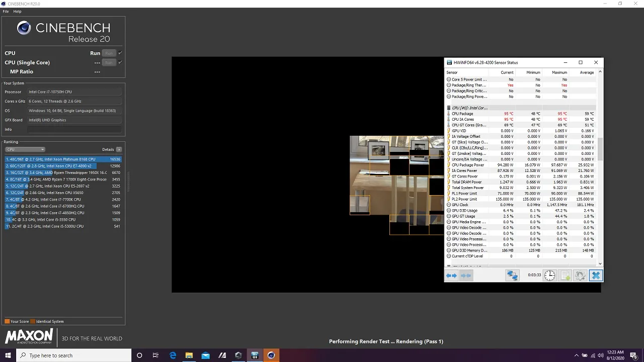Select ranking row Intel Core i7-7700K CPU
This screenshot has width=644, height=362.
click(63, 199)
